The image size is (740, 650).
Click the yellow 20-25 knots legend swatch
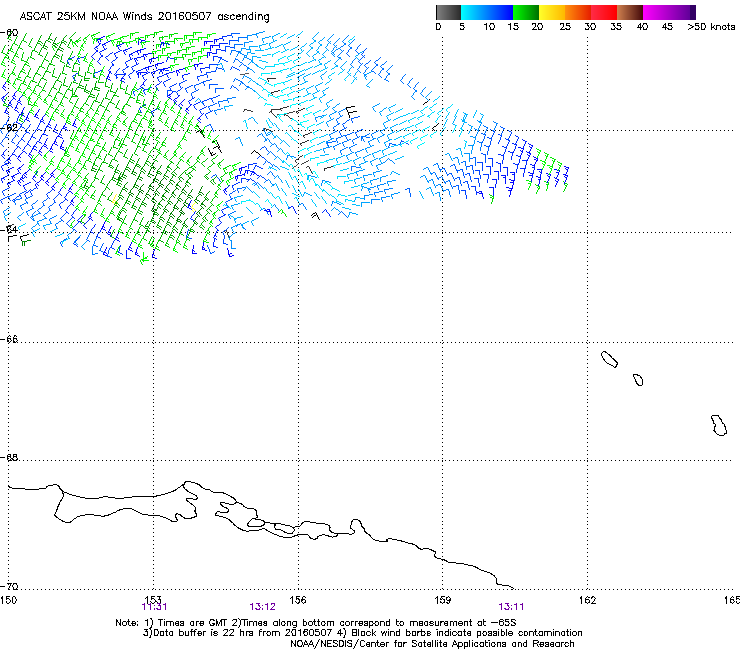[x=552, y=12]
